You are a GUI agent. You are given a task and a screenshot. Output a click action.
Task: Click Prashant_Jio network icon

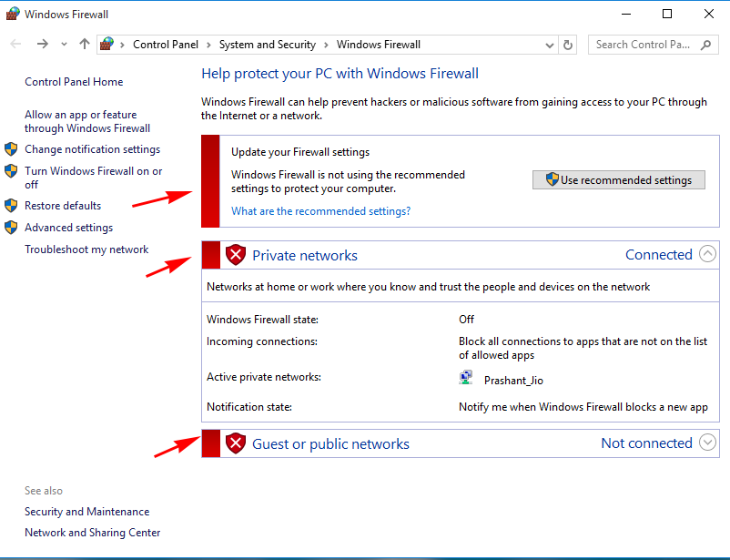(466, 377)
